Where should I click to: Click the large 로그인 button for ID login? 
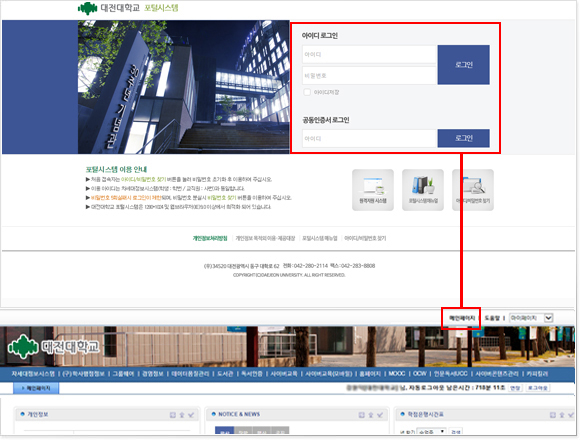tap(463, 65)
